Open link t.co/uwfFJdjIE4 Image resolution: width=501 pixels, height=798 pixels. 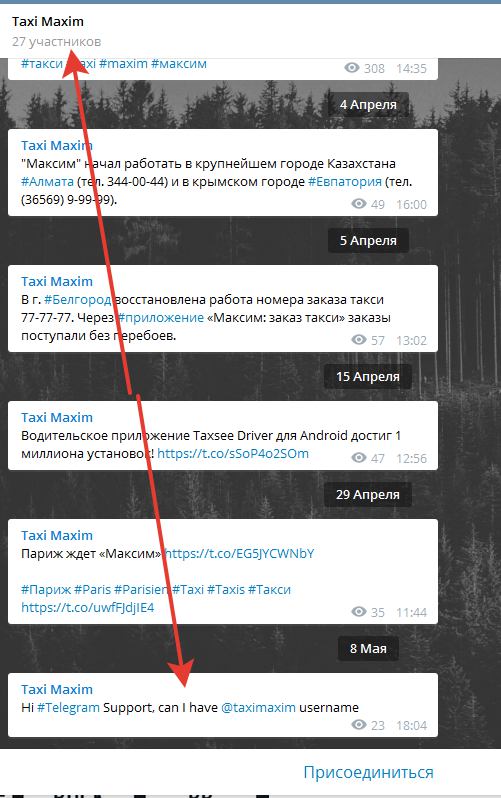coord(88,607)
